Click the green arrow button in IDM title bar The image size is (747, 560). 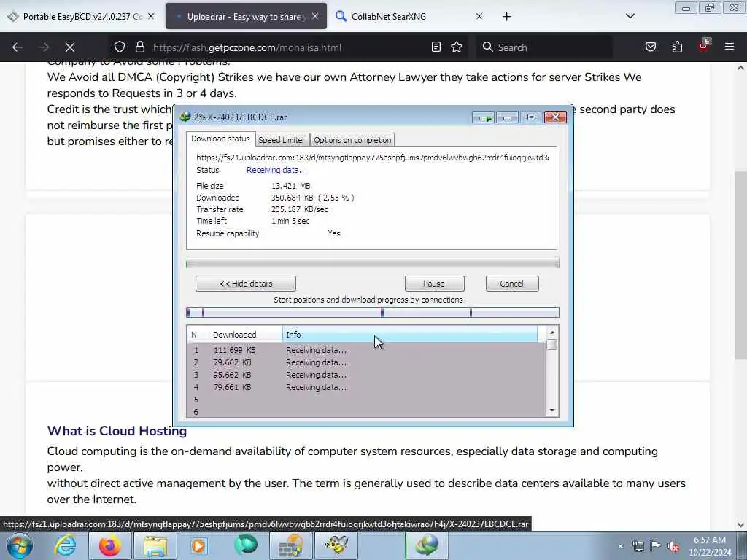pos(484,117)
